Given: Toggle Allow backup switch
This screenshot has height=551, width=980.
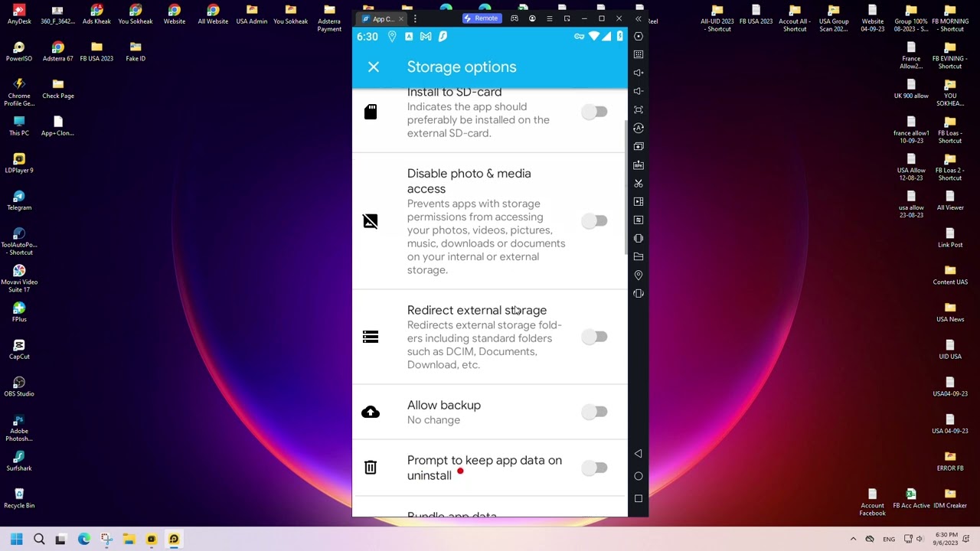Looking at the screenshot, I should tap(594, 412).
